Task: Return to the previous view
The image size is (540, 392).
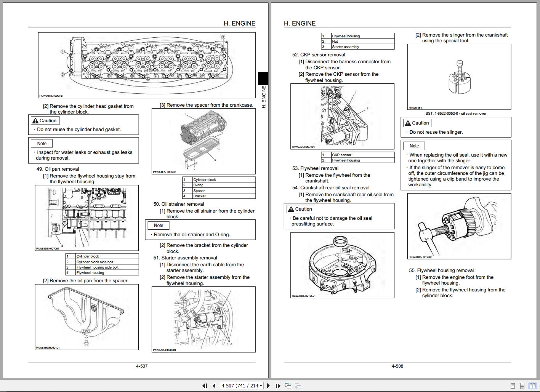Action: (x=288, y=386)
